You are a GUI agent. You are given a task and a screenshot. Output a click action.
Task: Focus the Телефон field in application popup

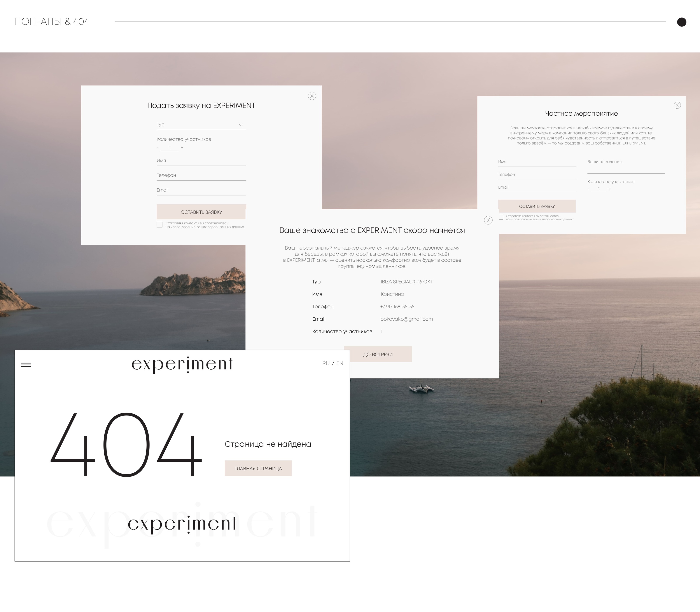point(201,176)
